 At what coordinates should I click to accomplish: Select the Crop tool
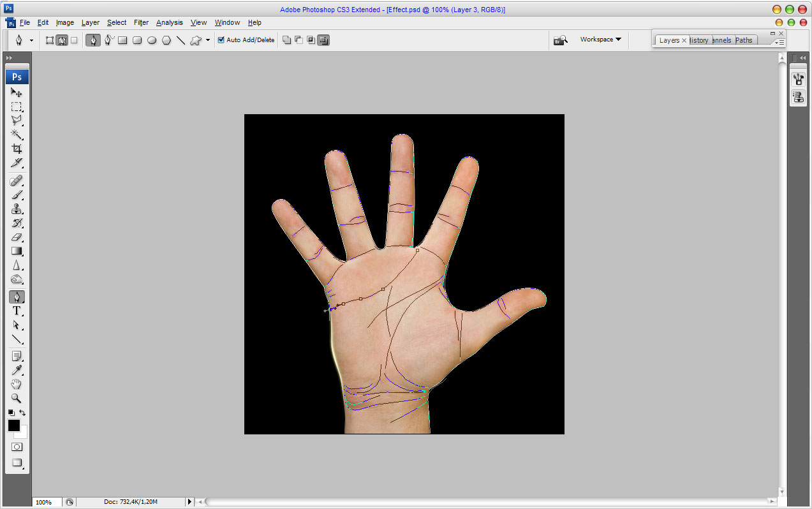coord(17,149)
